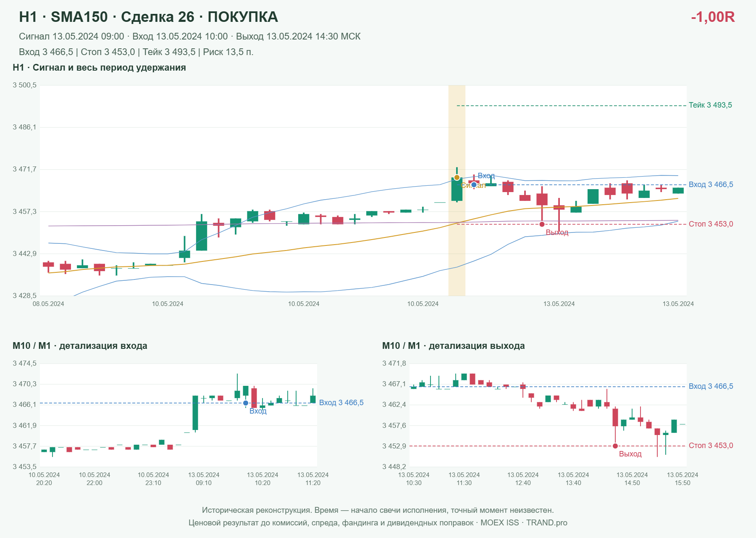Viewport: 756px width, 538px height.
Task: Click the 'Выход' label on the H1 chart
Action: click(x=557, y=232)
